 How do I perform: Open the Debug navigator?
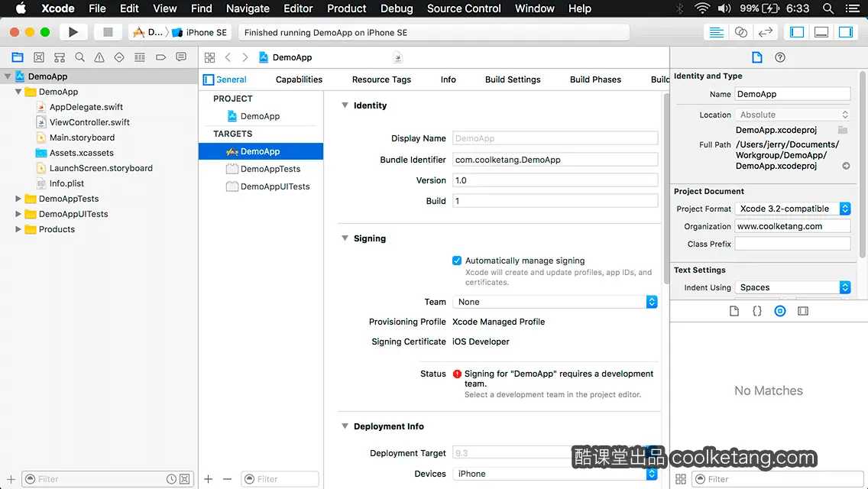140,57
